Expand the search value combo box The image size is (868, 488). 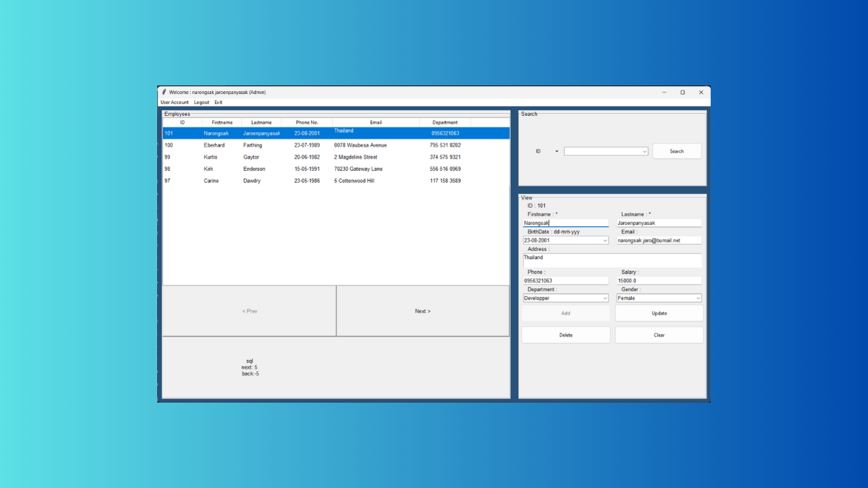[x=645, y=152]
